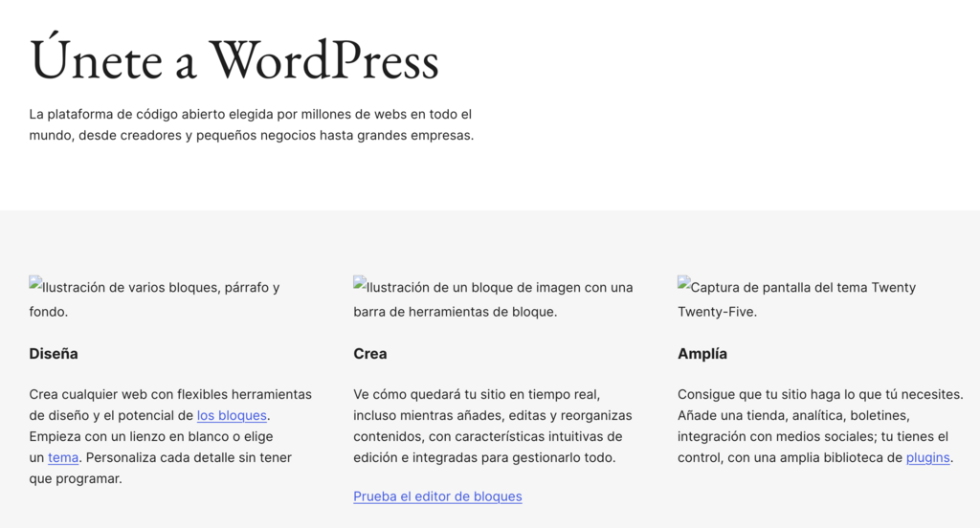980x528 pixels.
Task: Click the paragraph starting "La plataforma de código abierto"
Action: coord(252,124)
